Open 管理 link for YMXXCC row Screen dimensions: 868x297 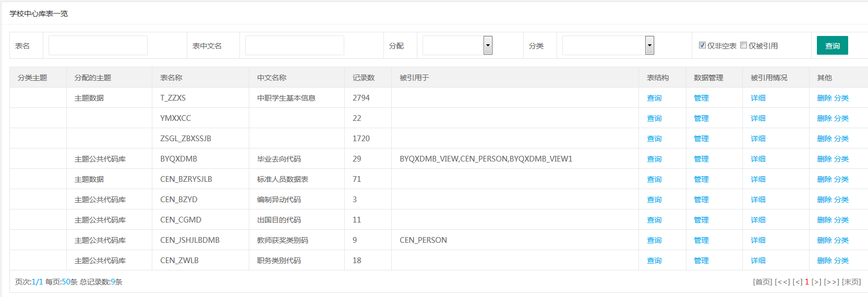point(701,118)
